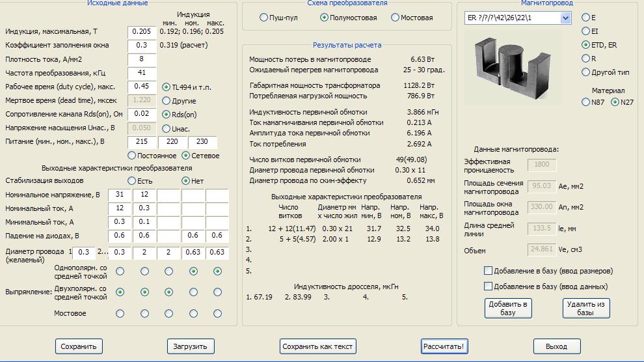
Task: Select the Полумостовая converter scheme
Action: click(x=324, y=18)
